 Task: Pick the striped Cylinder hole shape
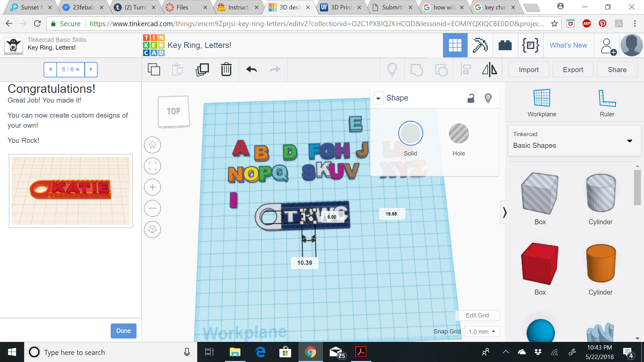tap(601, 193)
